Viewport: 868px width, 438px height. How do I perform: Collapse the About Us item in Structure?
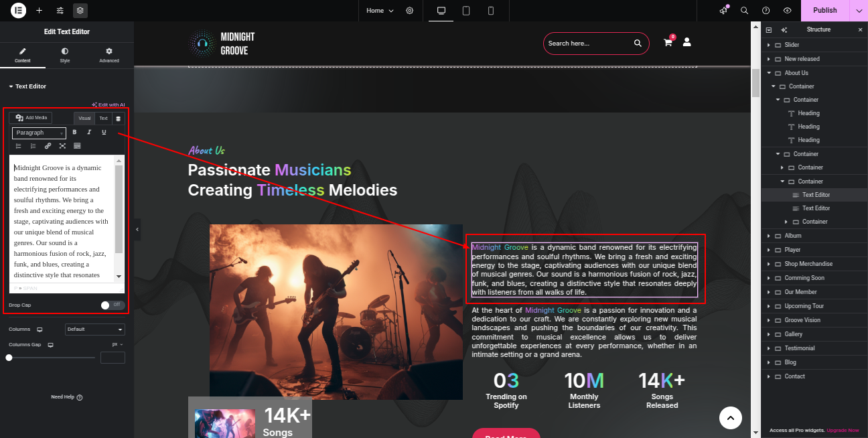click(769, 73)
